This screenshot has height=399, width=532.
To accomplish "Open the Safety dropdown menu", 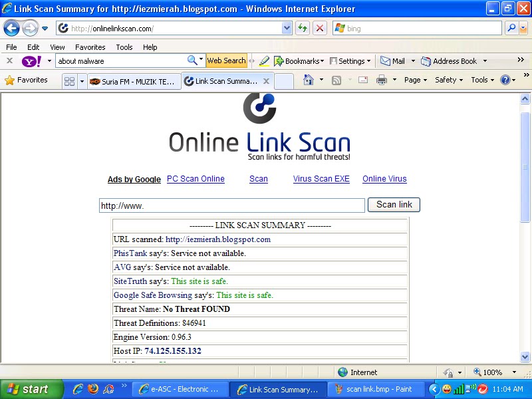I will click(x=448, y=80).
